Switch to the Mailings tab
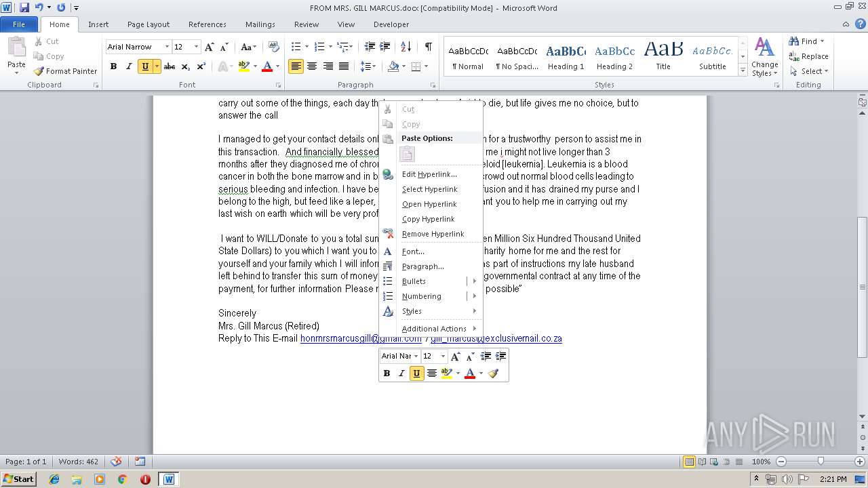 (x=260, y=24)
